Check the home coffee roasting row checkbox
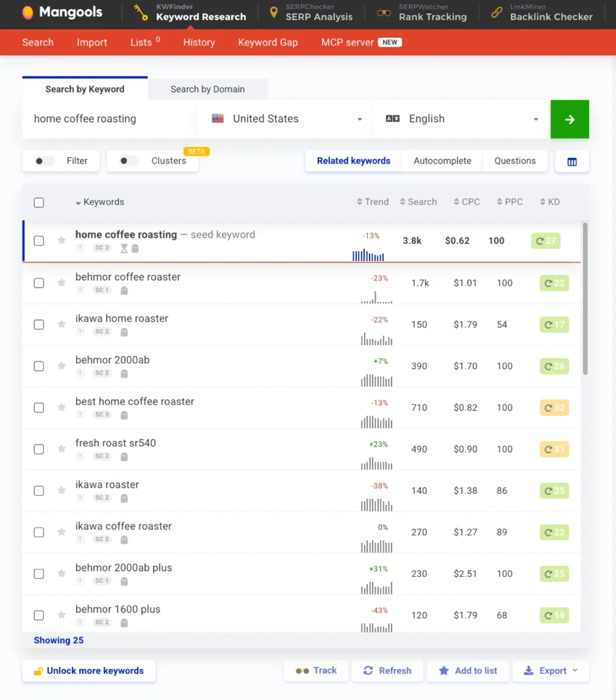Image resolution: width=616 pixels, height=700 pixels. pyautogui.click(x=38, y=240)
